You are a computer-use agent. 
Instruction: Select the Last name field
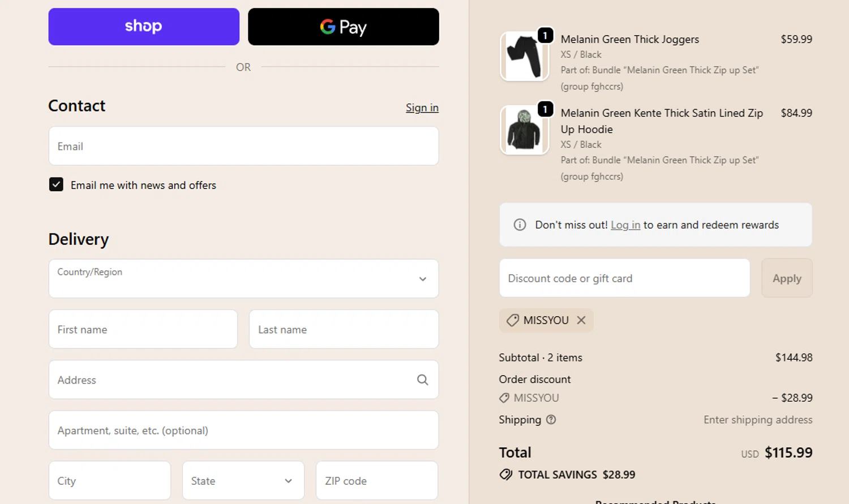point(344,329)
